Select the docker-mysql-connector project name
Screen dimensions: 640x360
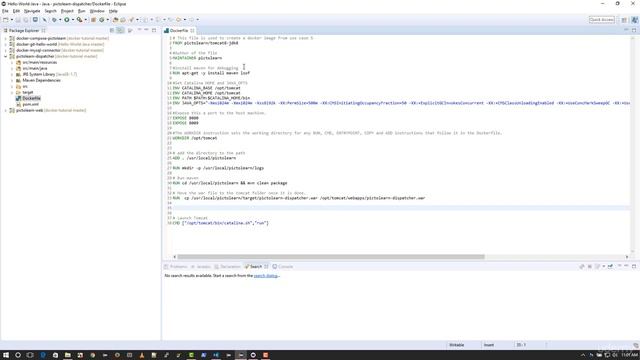pos(38,50)
